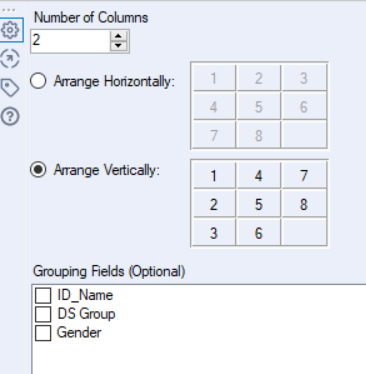The width and height of the screenshot is (366, 374).
Task: Click cell 3 in the horizontal arrangement grid
Action: coord(304,78)
